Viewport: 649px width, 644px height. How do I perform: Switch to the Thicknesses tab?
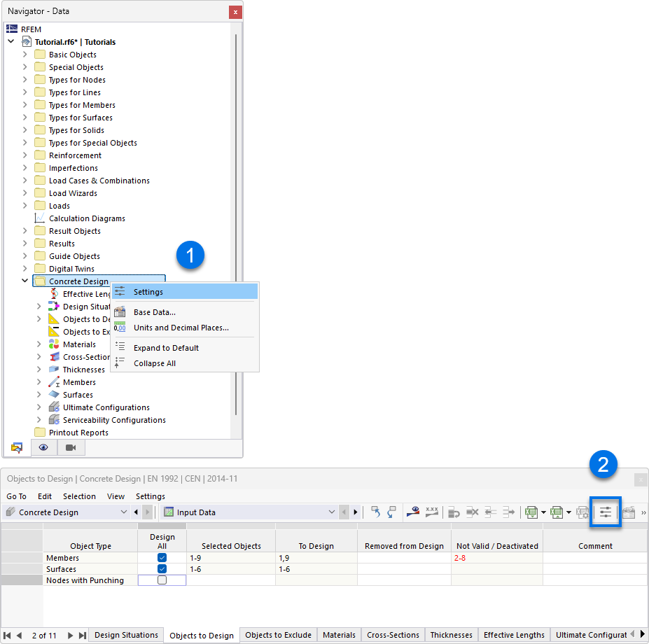451,635
